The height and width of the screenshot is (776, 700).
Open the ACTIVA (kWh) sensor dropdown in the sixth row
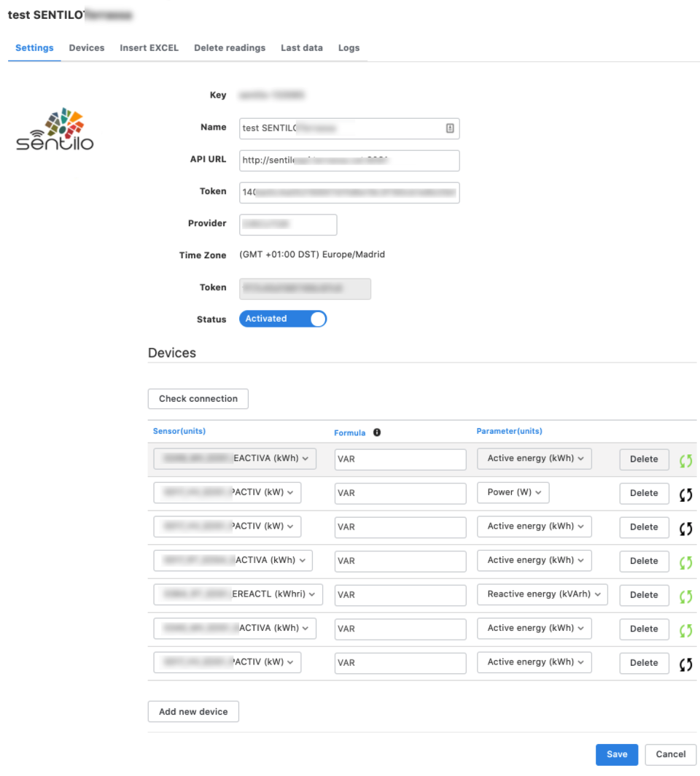pos(235,628)
